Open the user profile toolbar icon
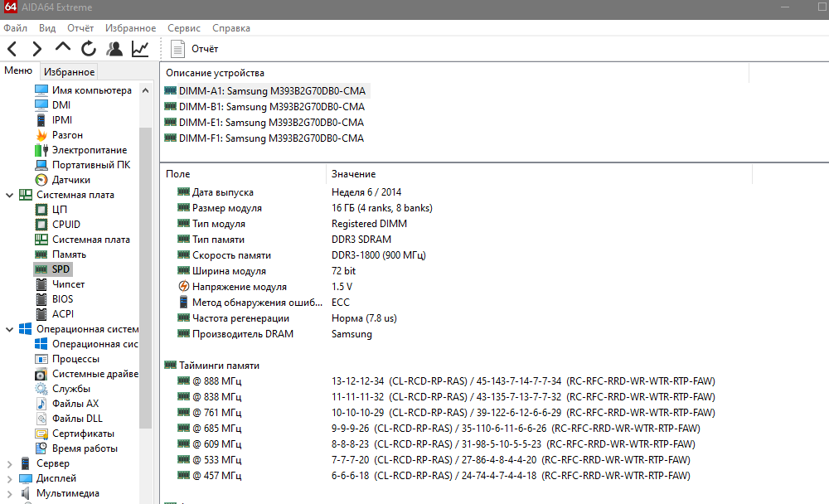Viewport: 829px width, 504px height. [114, 49]
